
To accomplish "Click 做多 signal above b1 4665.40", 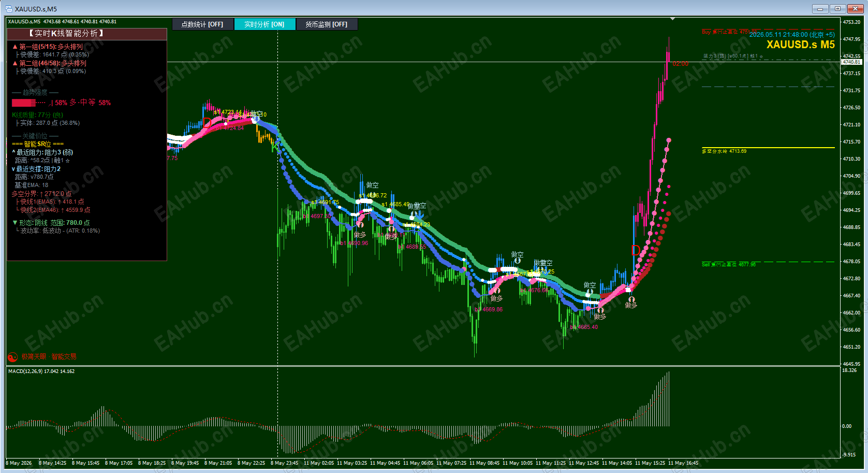I will point(600,317).
